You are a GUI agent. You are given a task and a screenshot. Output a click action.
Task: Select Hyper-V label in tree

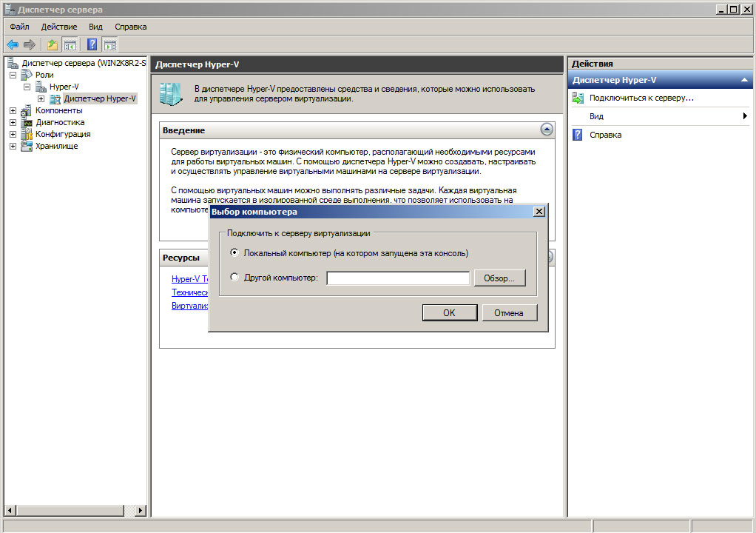tap(64, 87)
